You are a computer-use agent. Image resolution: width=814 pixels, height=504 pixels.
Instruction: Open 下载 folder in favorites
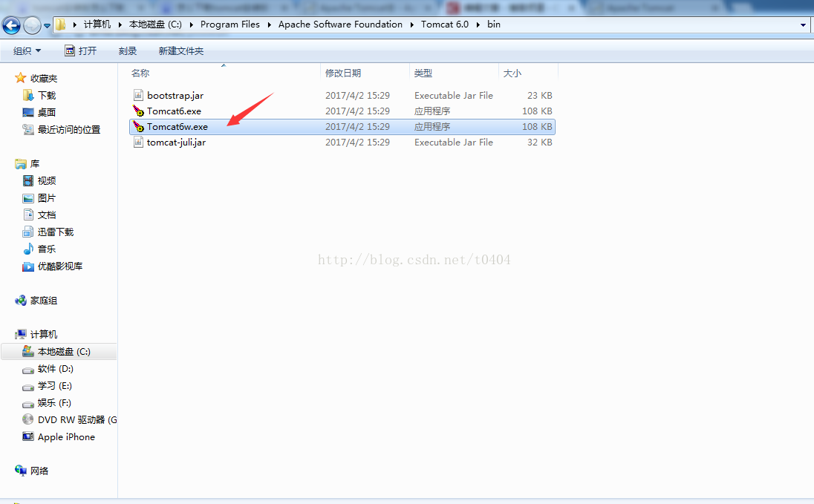pos(47,96)
